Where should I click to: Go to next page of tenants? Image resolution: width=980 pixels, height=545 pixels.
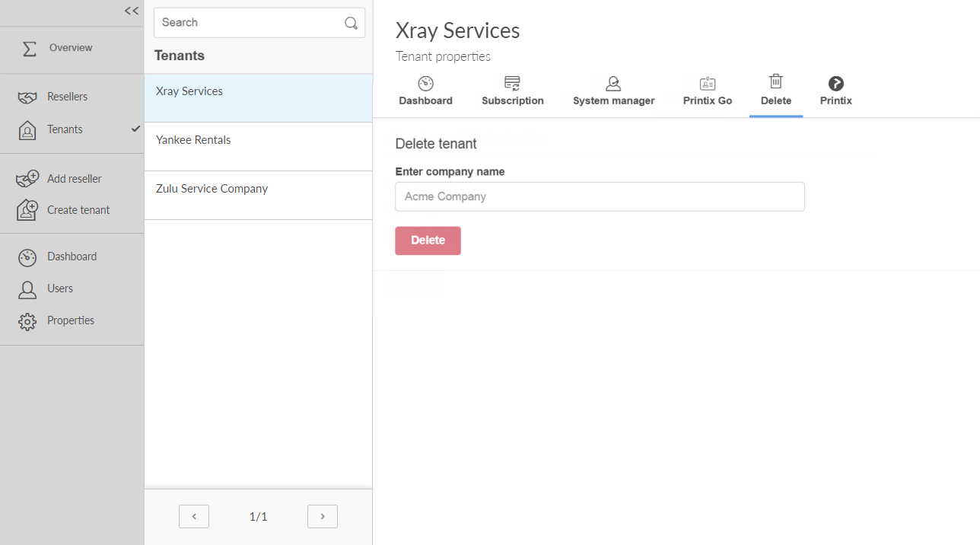click(x=323, y=516)
